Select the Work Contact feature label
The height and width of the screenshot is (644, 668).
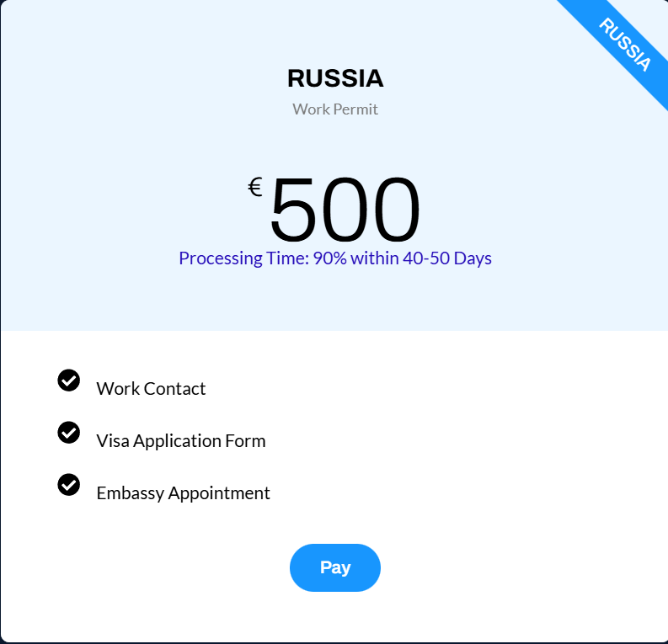click(x=151, y=389)
